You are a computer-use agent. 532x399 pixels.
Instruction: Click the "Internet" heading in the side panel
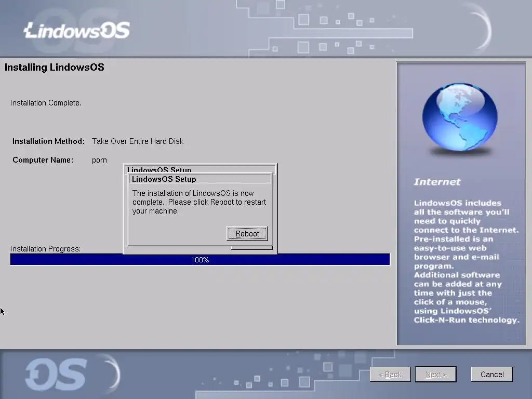[437, 182]
